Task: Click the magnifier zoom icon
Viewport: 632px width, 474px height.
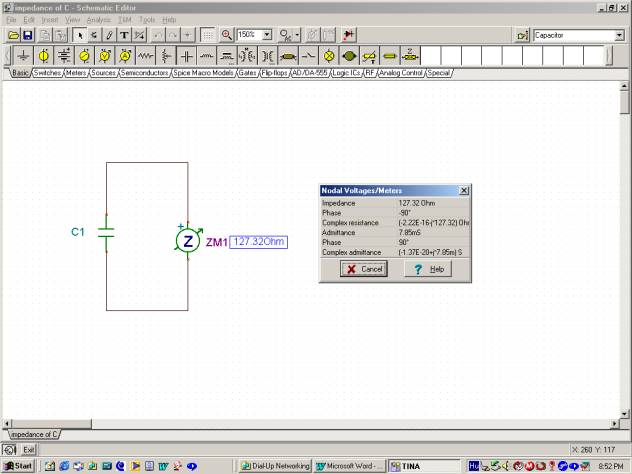Action: coord(226,34)
